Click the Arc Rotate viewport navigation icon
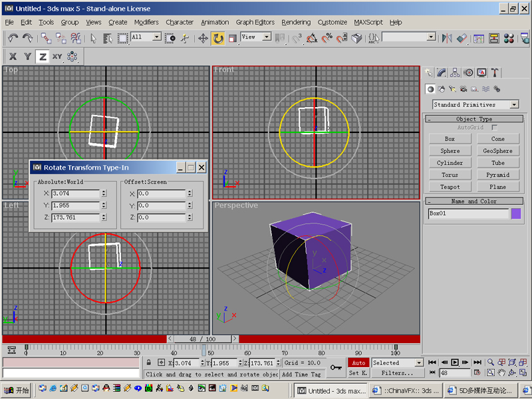The width and height of the screenshot is (532, 399). pos(512,372)
